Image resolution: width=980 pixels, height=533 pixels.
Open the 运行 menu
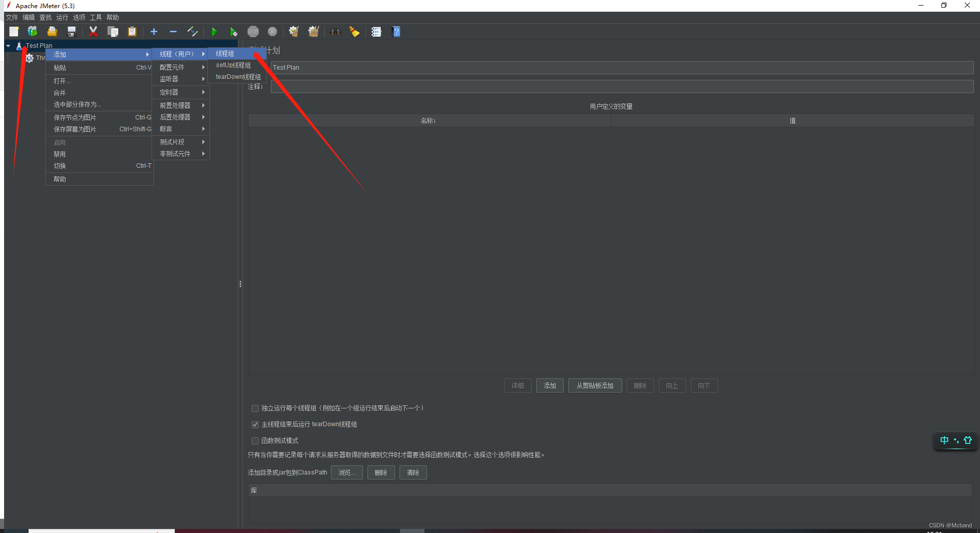coord(62,17)
